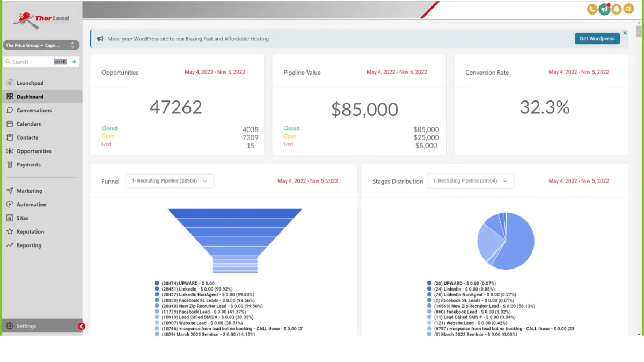This screenshot has width=644, height=362.
Task: Open the megaphone announcements icon
Action: (x=604, y=9)
